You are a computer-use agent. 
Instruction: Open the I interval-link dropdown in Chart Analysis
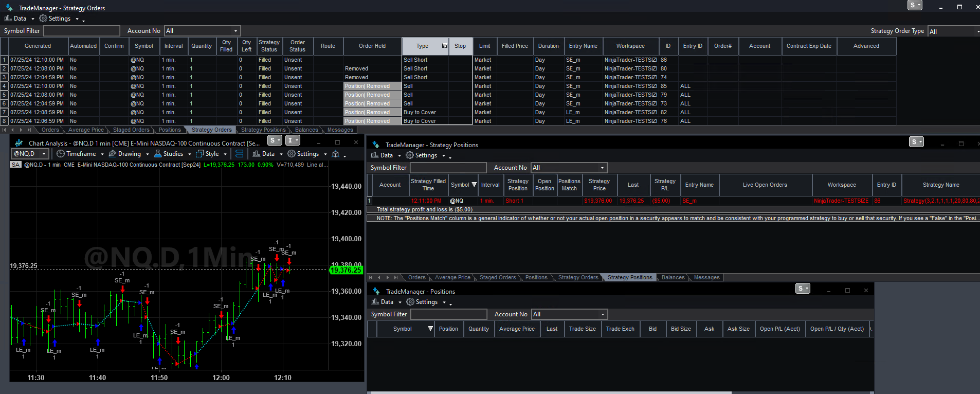pyautogui.click(x=293, y=140)
